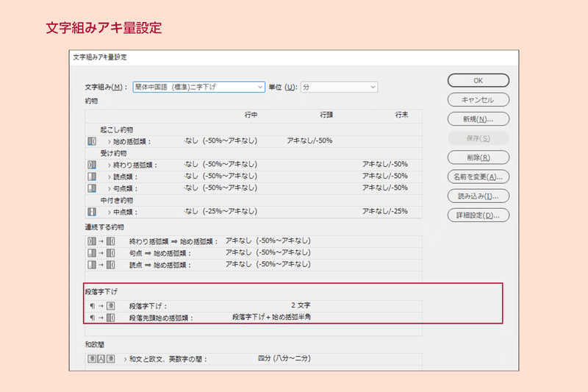Open the 単位 unit dropdown
Viewport: 588px width, 392px height.
[x=339, y=87]
